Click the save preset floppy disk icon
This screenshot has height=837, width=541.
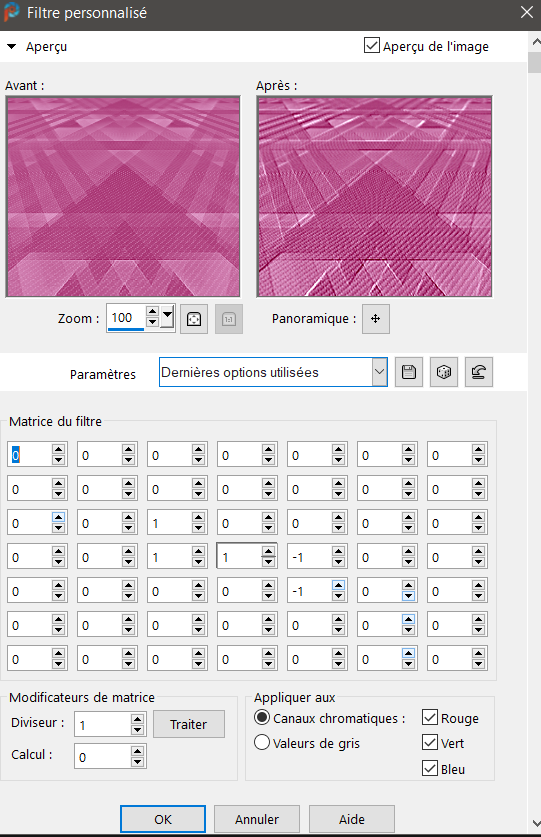(409, 372)
